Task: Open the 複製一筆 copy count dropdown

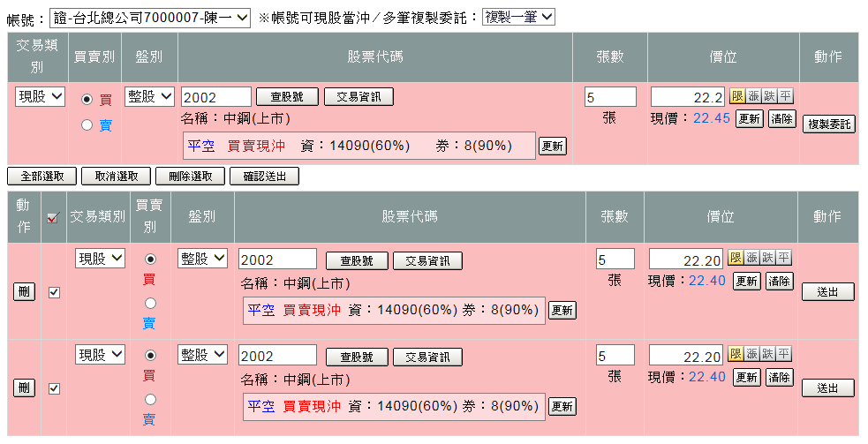Action: (x=518, y=18)
